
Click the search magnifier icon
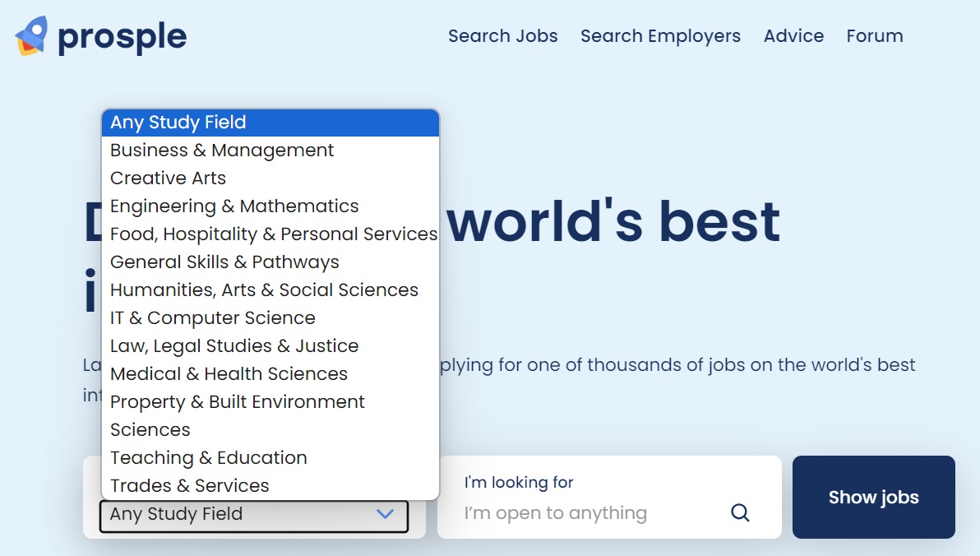point(740,513)
